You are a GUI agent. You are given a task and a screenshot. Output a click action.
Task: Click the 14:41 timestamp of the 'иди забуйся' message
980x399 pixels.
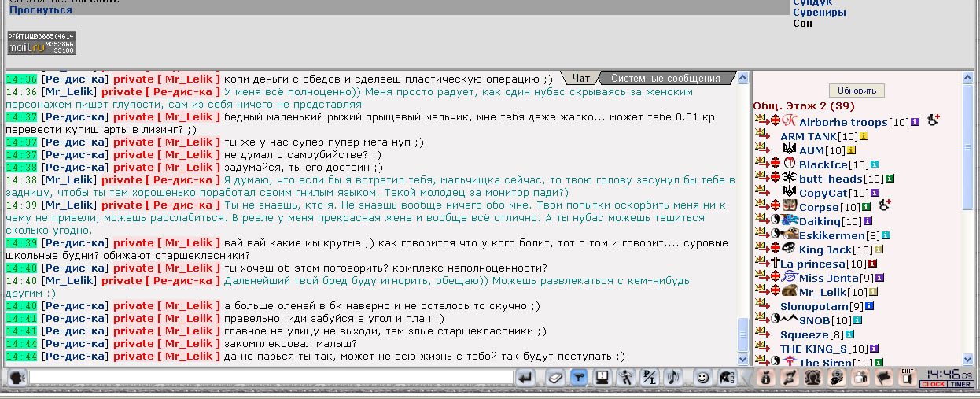click(21, 318)
